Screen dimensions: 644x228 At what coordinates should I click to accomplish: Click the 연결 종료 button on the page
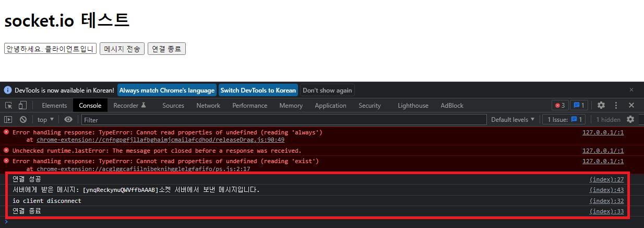(166, 49)
